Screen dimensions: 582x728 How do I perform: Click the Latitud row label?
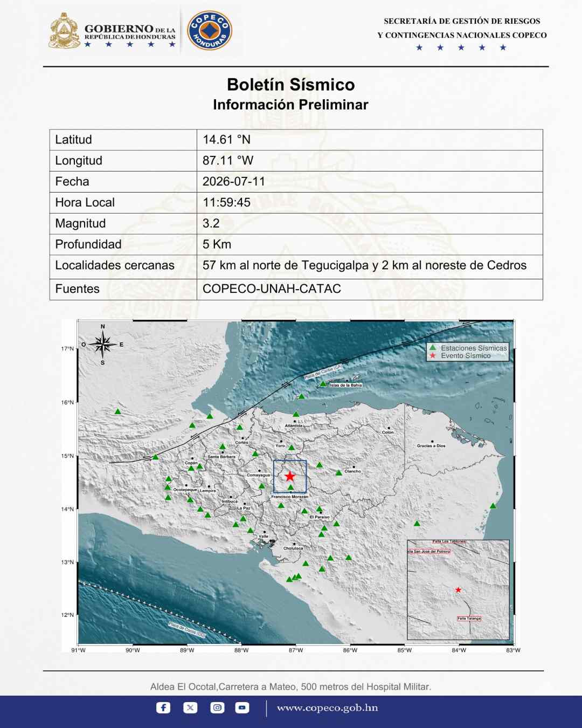pyautogui.click(x=74, y=140)
